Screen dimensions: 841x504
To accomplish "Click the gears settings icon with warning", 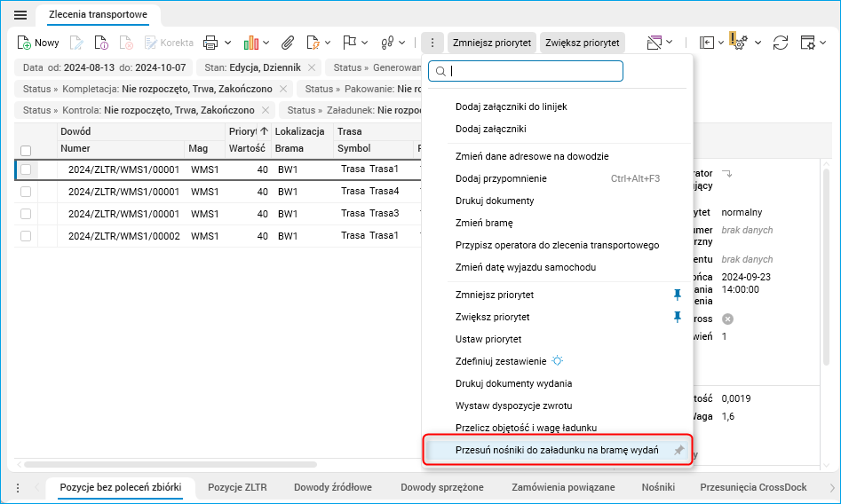I will 739,42.
